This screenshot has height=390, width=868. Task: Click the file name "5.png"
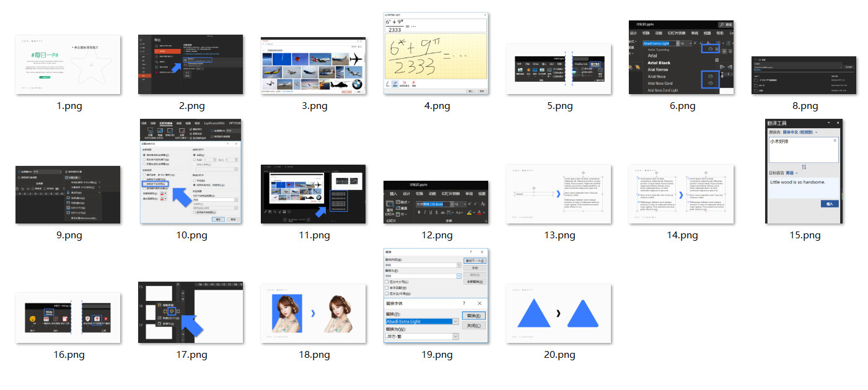(x=559, y=106)
